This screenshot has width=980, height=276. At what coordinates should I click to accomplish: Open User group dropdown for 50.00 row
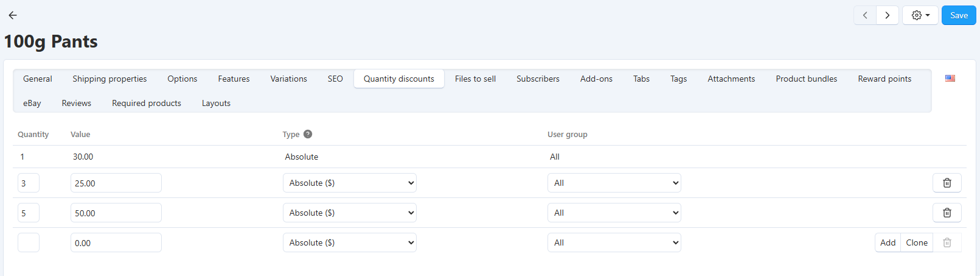pos(614,213)
